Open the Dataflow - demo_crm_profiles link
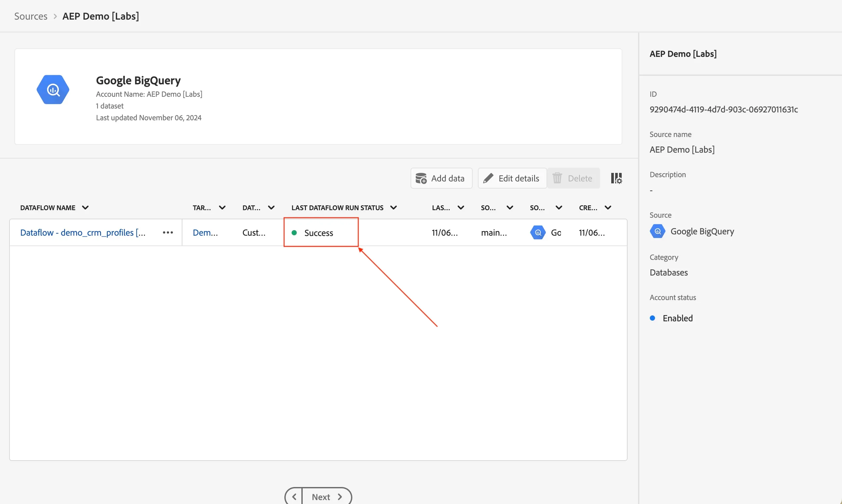The height and width of the screenshot is (504, 842). point(83,233)
